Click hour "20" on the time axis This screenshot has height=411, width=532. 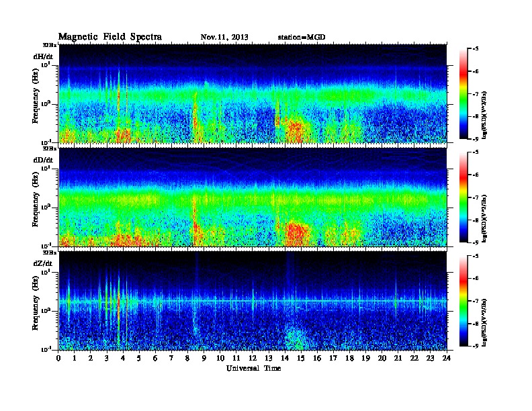382,358
